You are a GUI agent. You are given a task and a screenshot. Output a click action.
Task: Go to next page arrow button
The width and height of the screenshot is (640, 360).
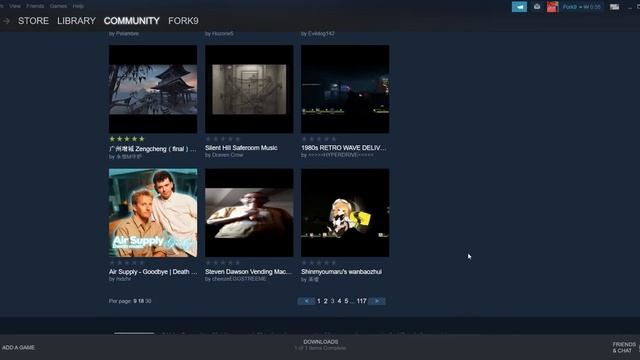pos(377,301)
